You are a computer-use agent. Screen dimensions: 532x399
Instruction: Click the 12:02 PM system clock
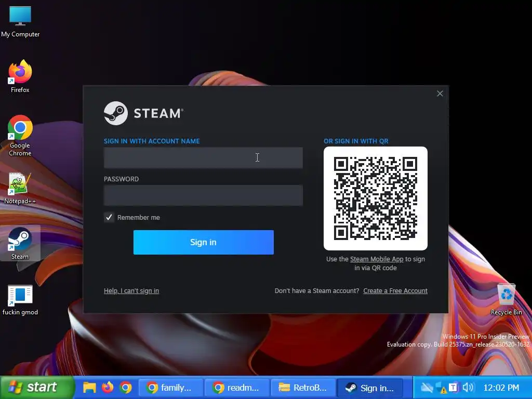click(x=501, y=388)
